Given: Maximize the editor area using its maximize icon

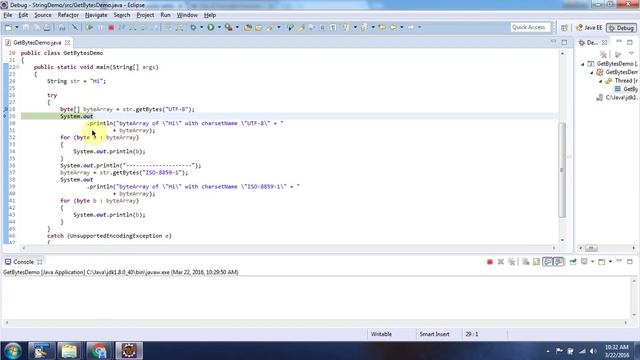Looking at the screenshot, I should [x=564, y=42].
